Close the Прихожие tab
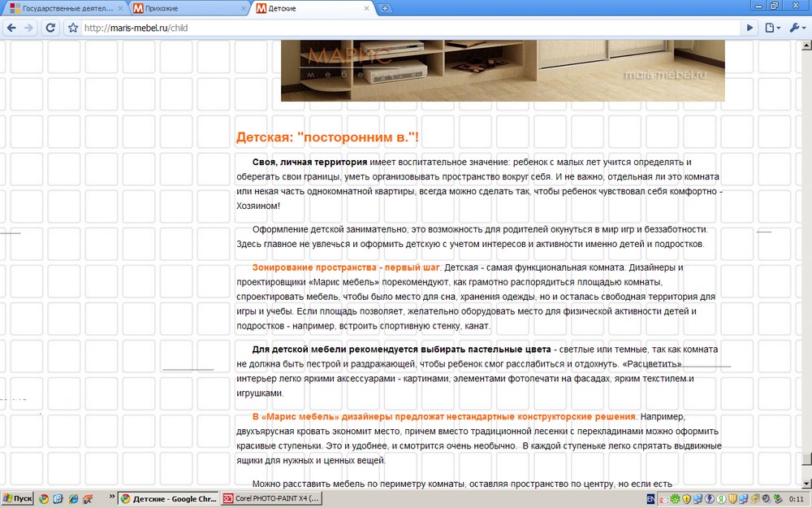 coord(244,8)
